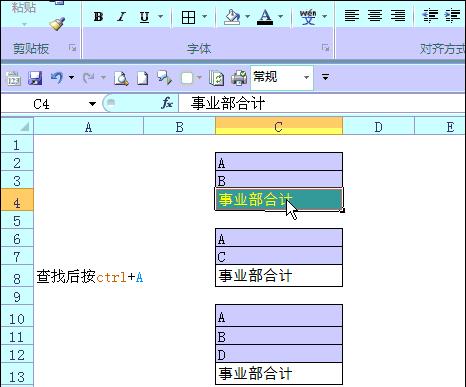
Task: Select column A header
Action: click(x=88, y=127)
